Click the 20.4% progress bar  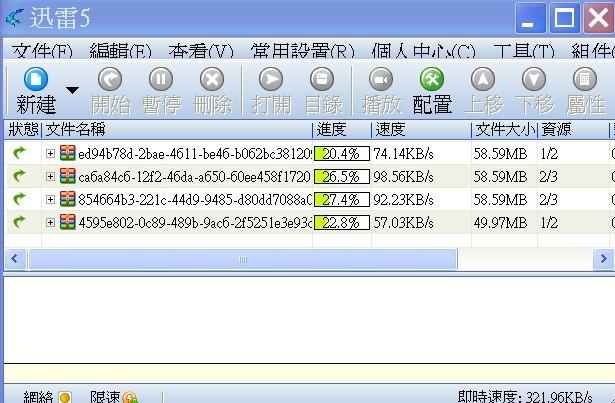pyautogui.click(x=342, y=153)
